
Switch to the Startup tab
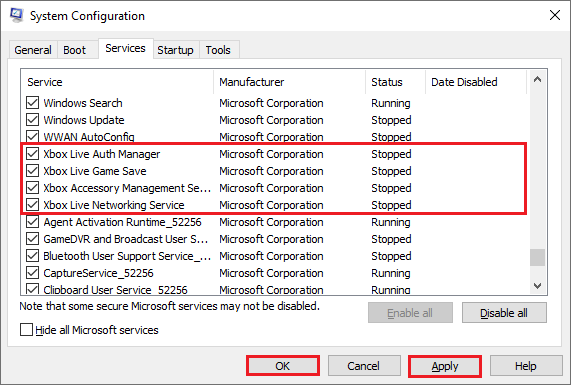point(176,50)
